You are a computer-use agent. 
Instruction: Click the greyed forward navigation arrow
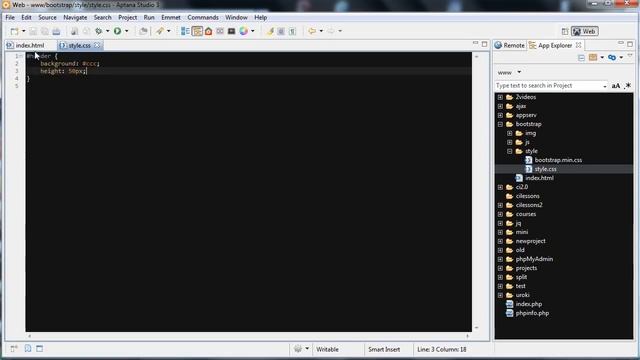pos(331,31)
